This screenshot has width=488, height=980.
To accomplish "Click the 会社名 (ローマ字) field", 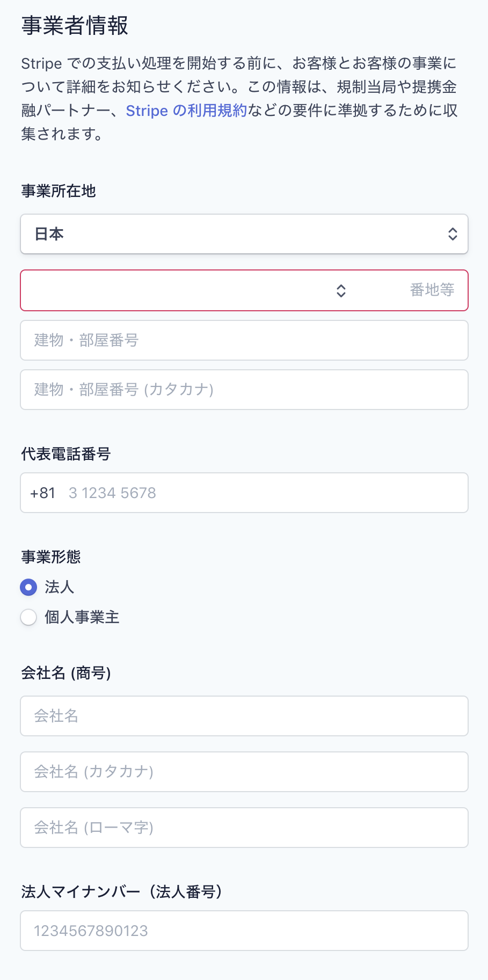I will pos(244,828).
